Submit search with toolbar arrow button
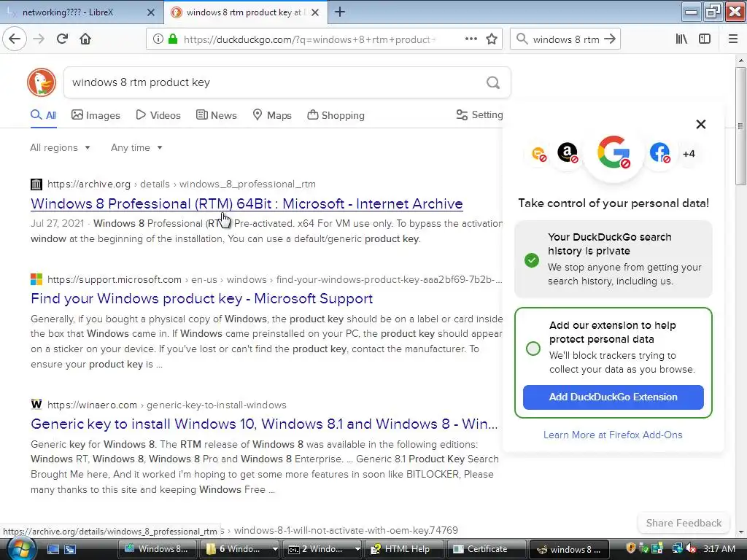Screen dimensions: 747x560 610,39
